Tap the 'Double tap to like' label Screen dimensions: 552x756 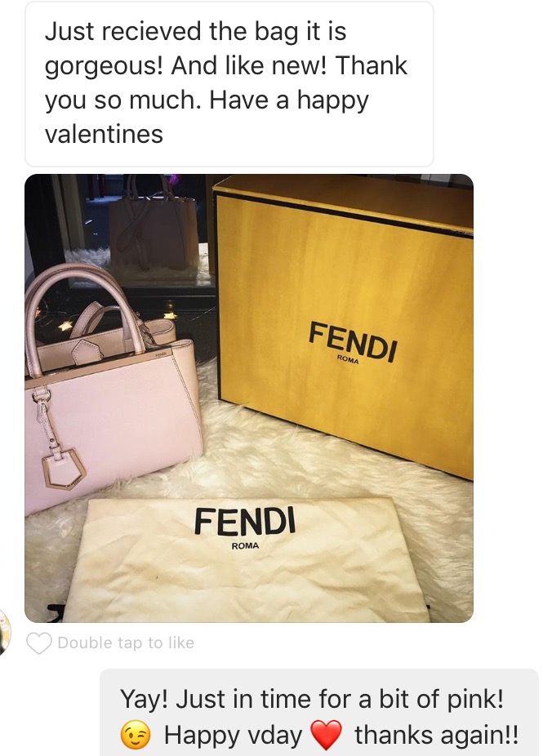click(x=126, y=643)
